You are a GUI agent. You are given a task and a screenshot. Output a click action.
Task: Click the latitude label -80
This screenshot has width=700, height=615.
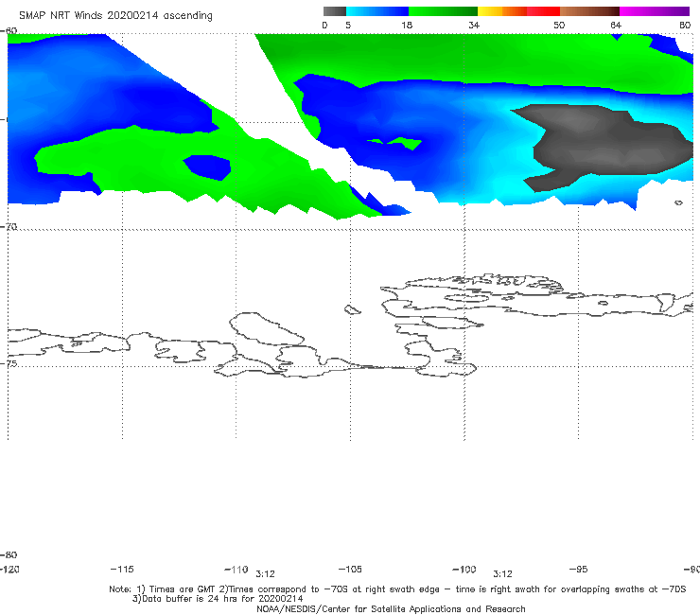click(x=9, y=554)
